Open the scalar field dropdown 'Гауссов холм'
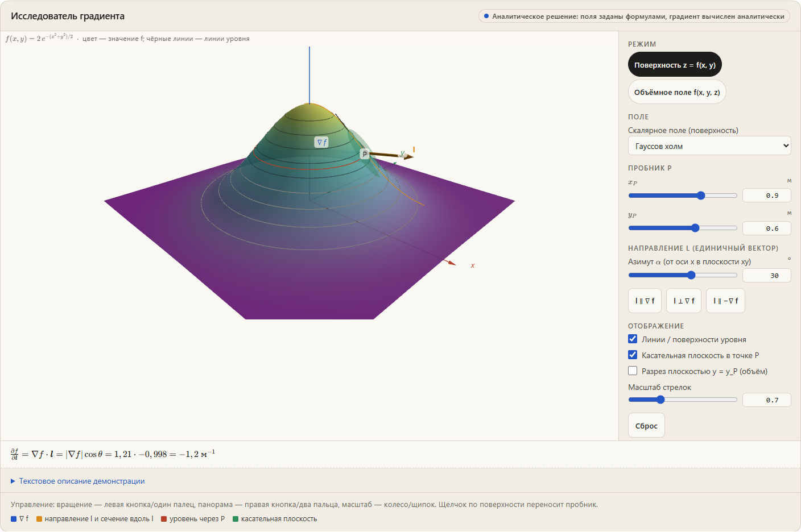This screenshot has width=801, height=532. tap(709, 146)
